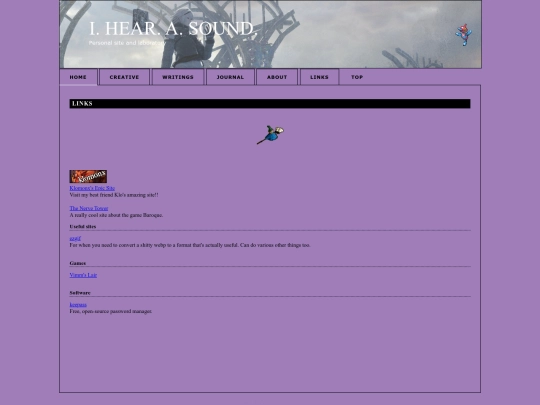The height and width of the screenshot is (405, 540).
Task: Click the ezgif description about converting webp
Action: [x=190, y=245]
